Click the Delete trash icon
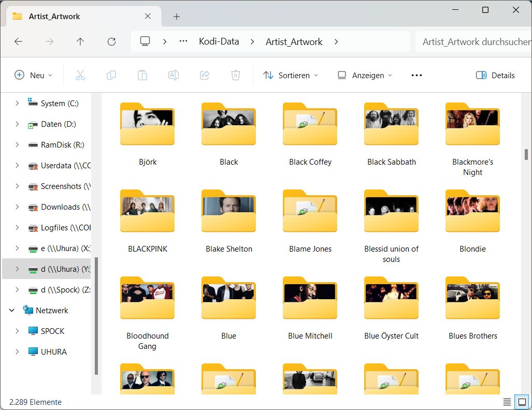Viewport: 532px width, 410px height. [236, 75]
